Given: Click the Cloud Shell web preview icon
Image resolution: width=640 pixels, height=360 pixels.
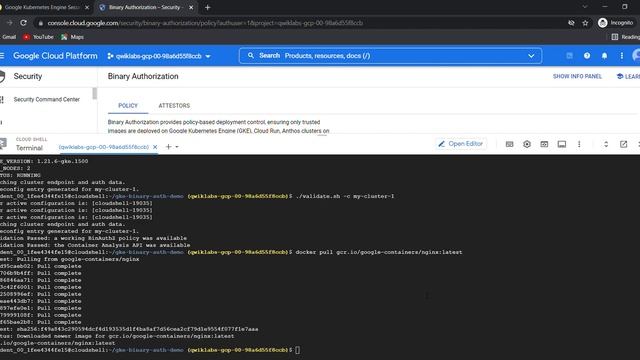Looking at the screenshot, I should tap(544, 144).
